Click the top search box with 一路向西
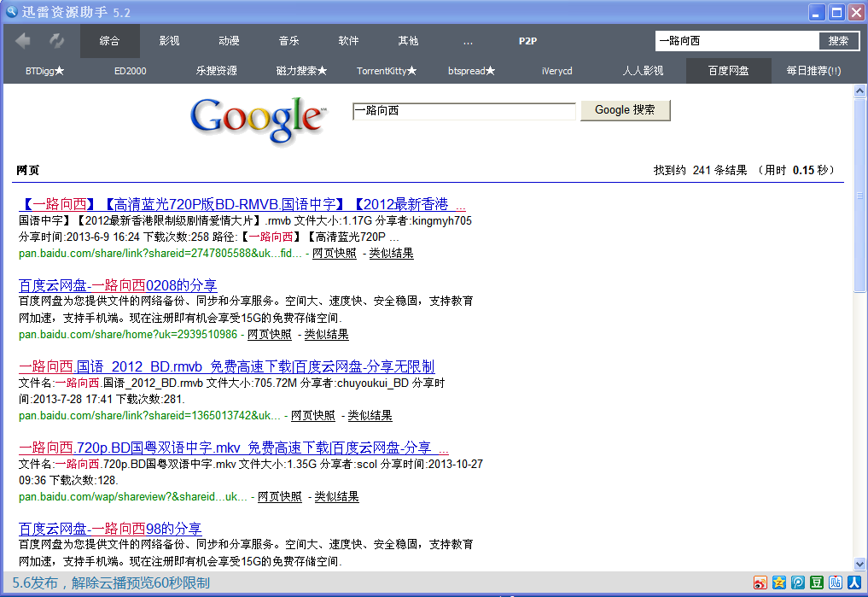The width and height of the screenshot is (868, 597). [x=737, y=41]
